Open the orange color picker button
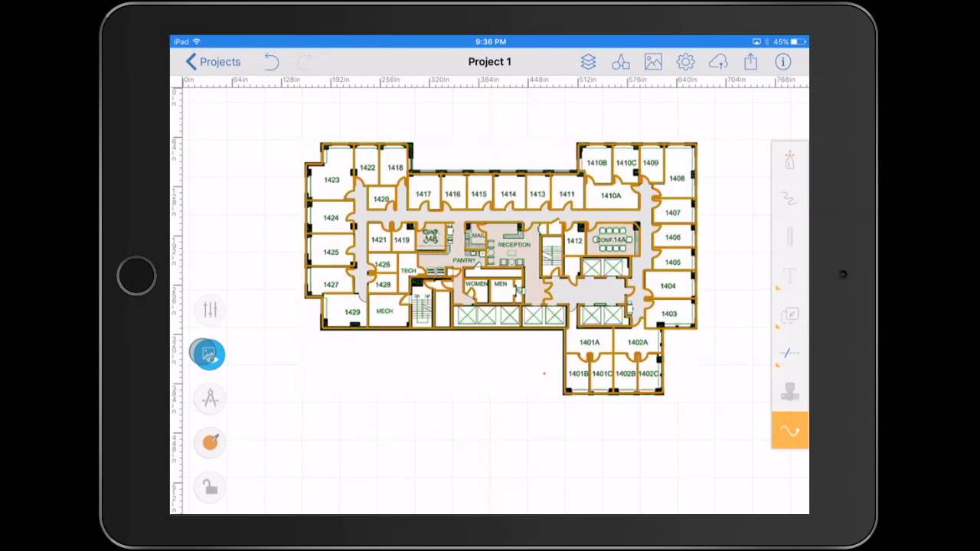Screen dimensions: 980x551 (210, 442)
